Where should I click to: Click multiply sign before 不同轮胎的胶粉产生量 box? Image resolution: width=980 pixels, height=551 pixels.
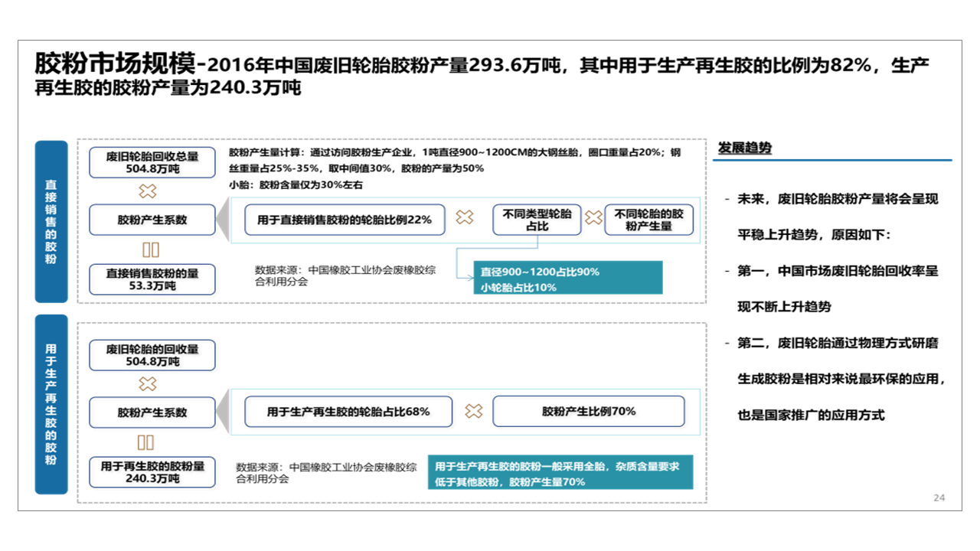[x=593, y=218]
